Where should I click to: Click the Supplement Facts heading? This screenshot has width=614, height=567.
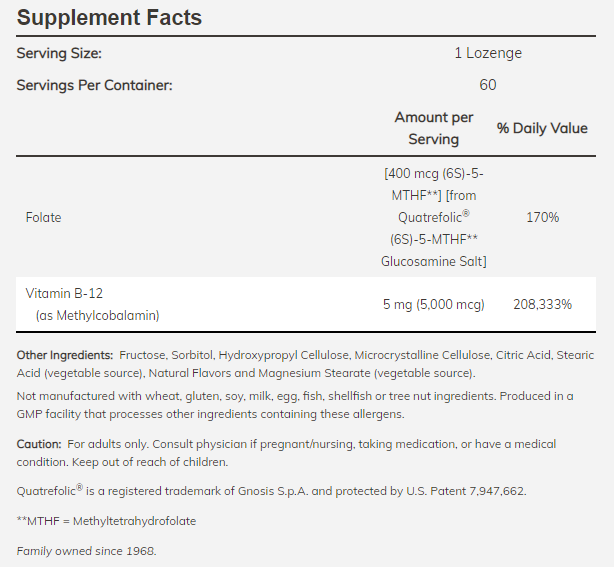(109, 18)
